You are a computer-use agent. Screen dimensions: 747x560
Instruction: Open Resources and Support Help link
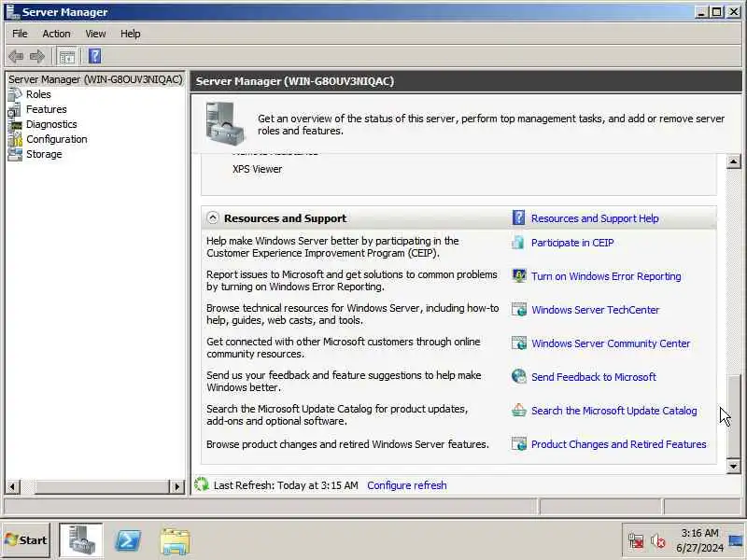[595, 218]
